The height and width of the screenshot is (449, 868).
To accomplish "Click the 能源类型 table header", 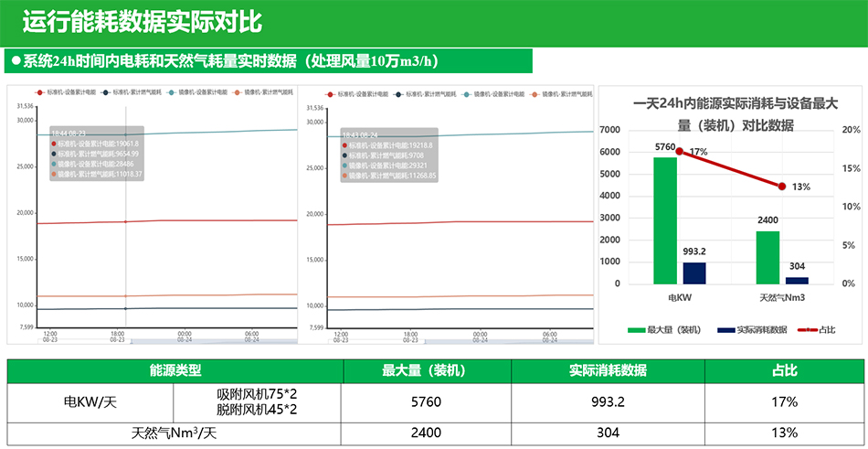I will [175, 371].
